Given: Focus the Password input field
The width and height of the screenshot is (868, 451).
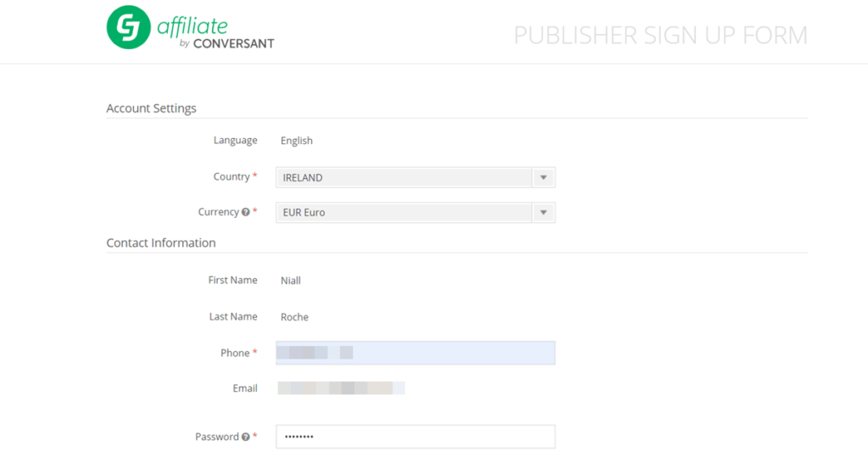Looking at the screenshot, I should tap(415, 437).
